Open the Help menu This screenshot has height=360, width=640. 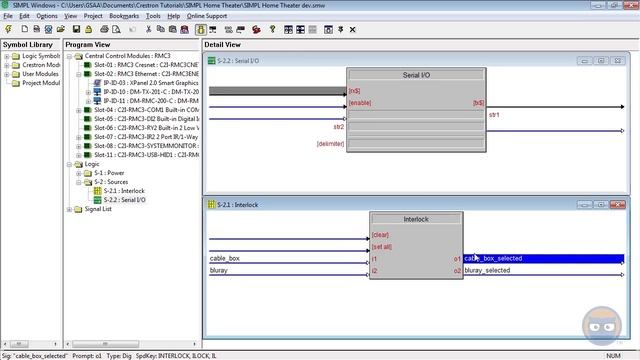pyautogui.click(x=173, y=16)
